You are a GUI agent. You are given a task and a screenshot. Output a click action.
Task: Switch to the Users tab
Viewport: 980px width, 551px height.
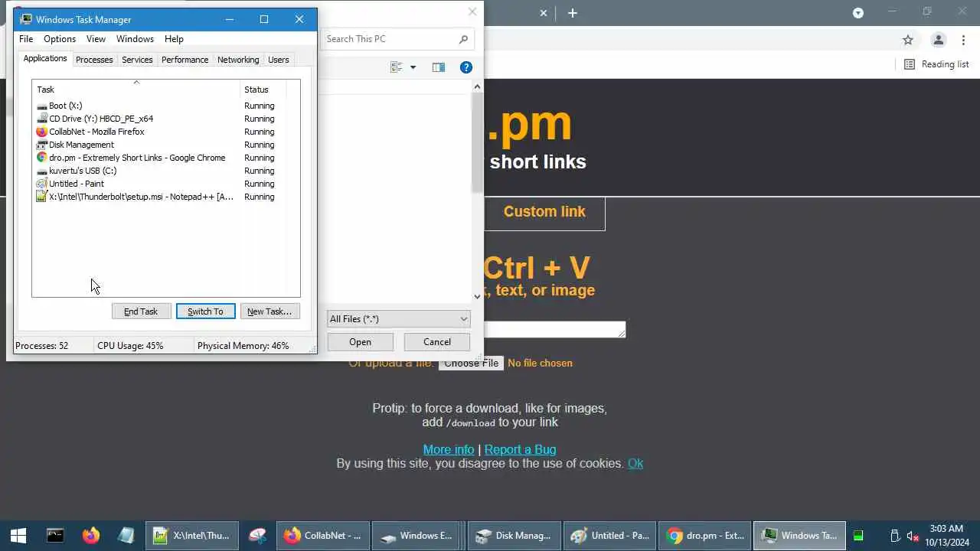tap(279, 60)
